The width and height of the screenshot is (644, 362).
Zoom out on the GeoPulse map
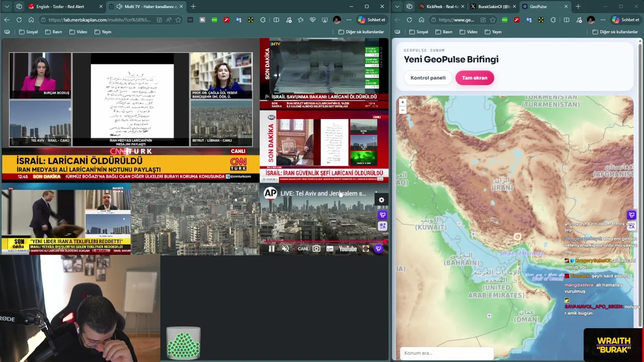pyautogui.click(x=403, y=110)
